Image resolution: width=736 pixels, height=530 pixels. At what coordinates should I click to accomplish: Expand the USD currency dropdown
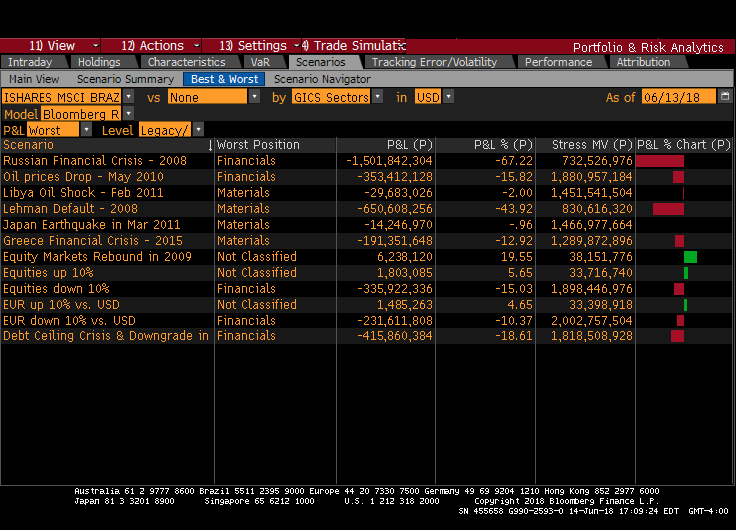(x=448, y=97)
